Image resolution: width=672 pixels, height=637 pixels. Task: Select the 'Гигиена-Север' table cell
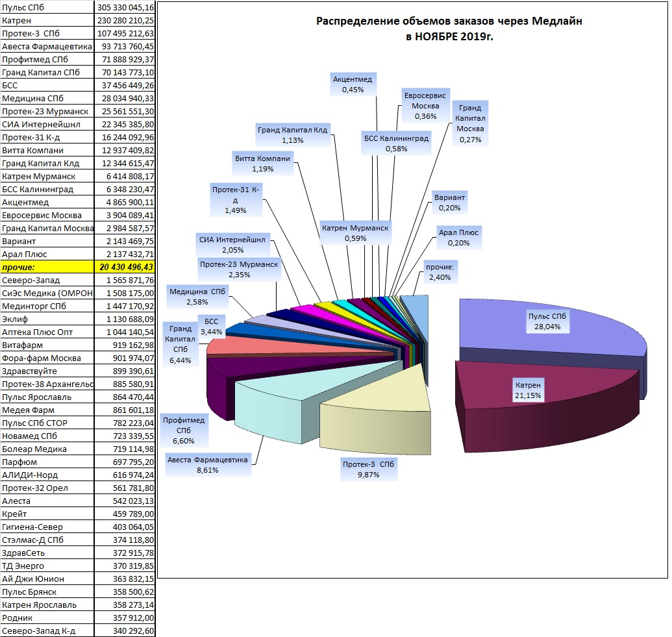[x=47, y=527]
